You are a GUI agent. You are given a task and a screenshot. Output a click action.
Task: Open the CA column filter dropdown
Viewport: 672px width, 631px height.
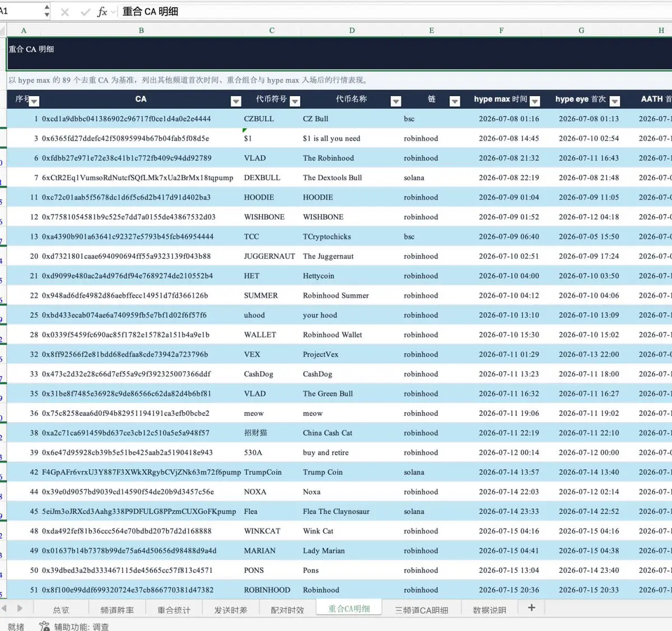click(x=236, y=101)
